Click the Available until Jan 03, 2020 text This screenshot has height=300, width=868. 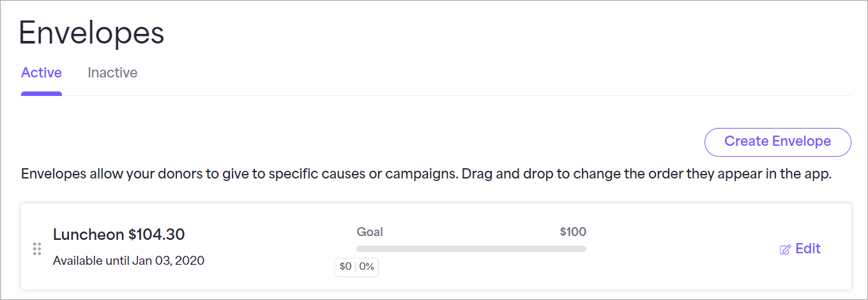[x=128, y=260]
